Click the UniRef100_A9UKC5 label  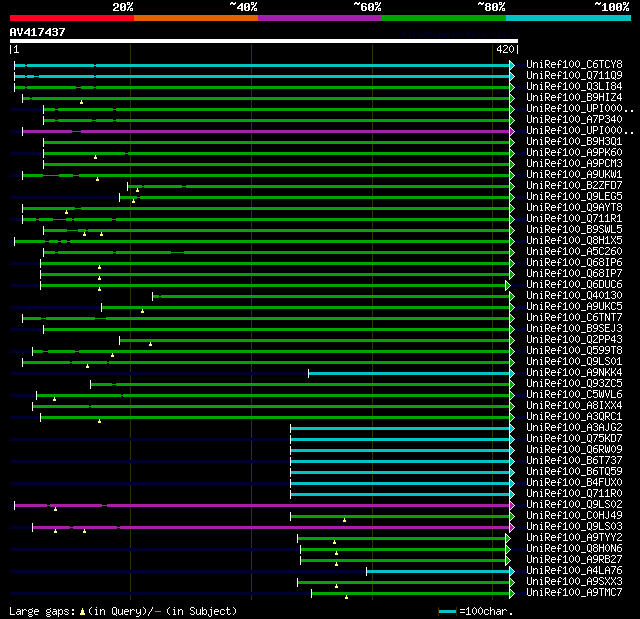tap(574, 307)
